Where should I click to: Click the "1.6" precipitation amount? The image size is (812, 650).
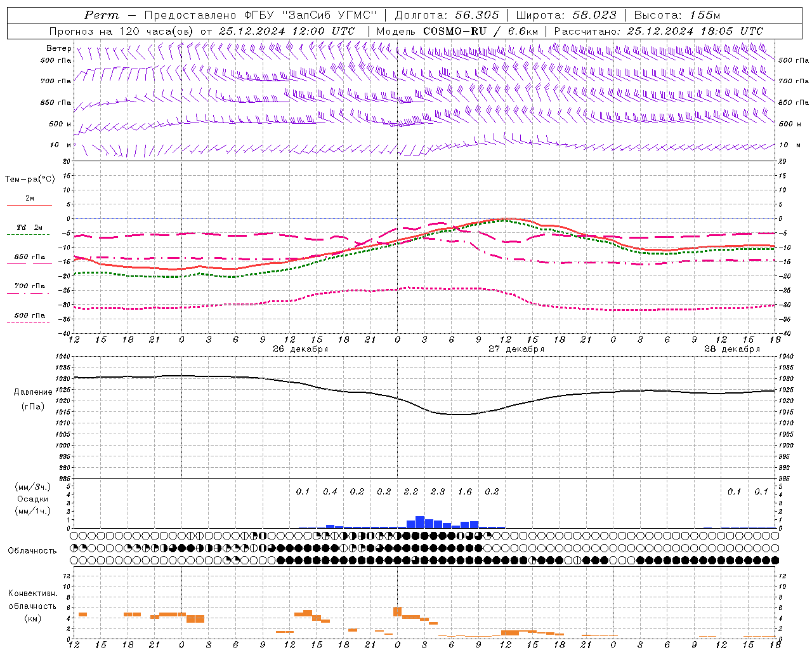click(465, 491)
